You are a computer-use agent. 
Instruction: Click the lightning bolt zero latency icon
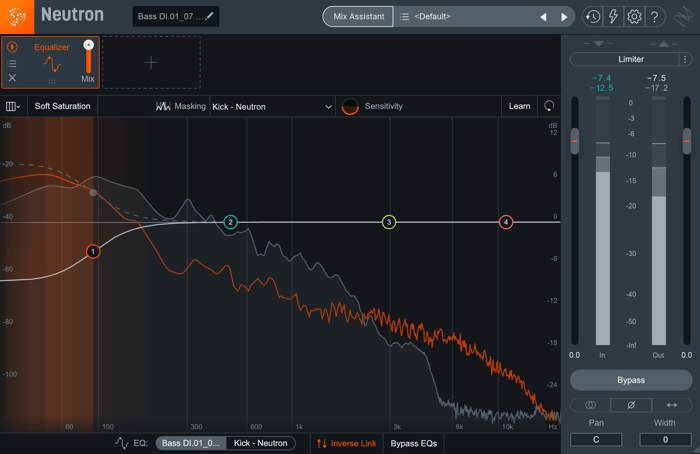click(613, 17)
